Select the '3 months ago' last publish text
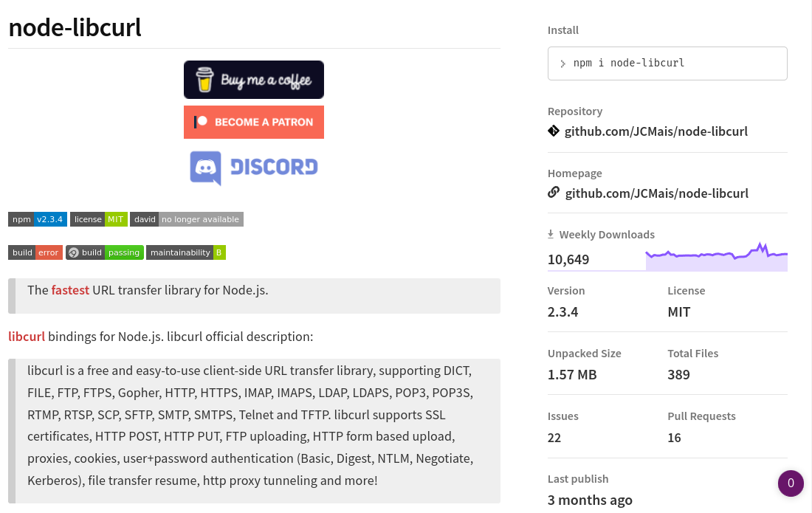Viewport: 812px width, 513px height. (x=590, y=500)
